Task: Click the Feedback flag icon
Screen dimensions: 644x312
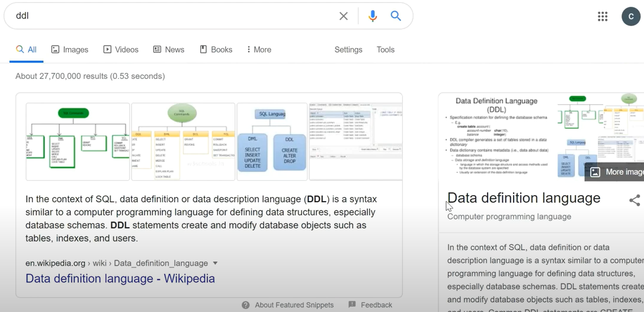Action: [x=352, y=305]
